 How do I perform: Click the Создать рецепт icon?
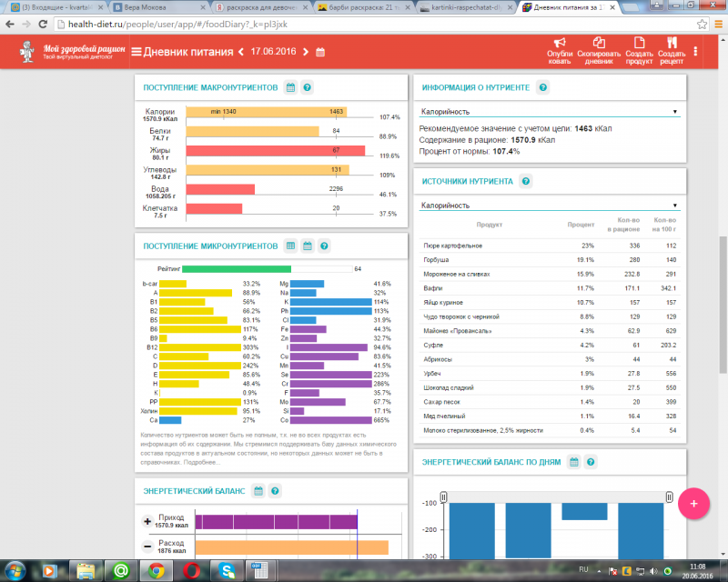click(672, 43)
